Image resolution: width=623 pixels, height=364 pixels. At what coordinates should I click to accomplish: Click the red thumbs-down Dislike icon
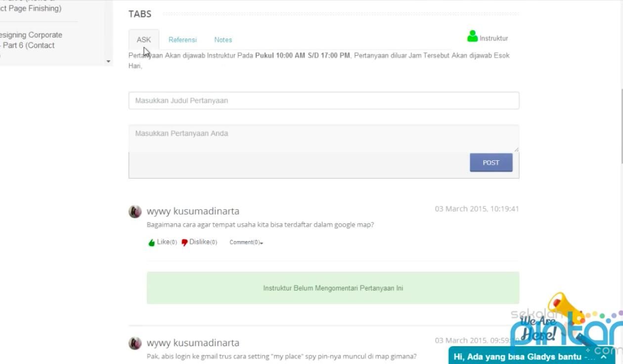184,243
